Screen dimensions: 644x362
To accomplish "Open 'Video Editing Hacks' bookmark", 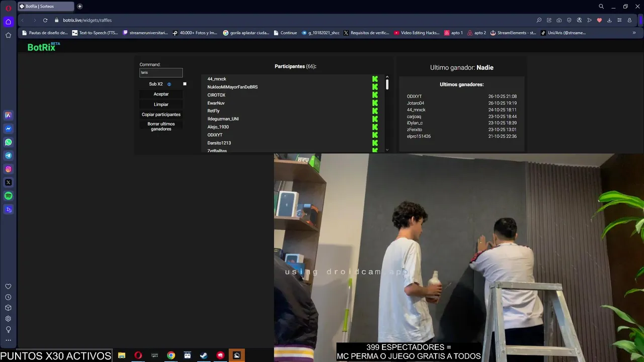I will [x=417, y=33].
